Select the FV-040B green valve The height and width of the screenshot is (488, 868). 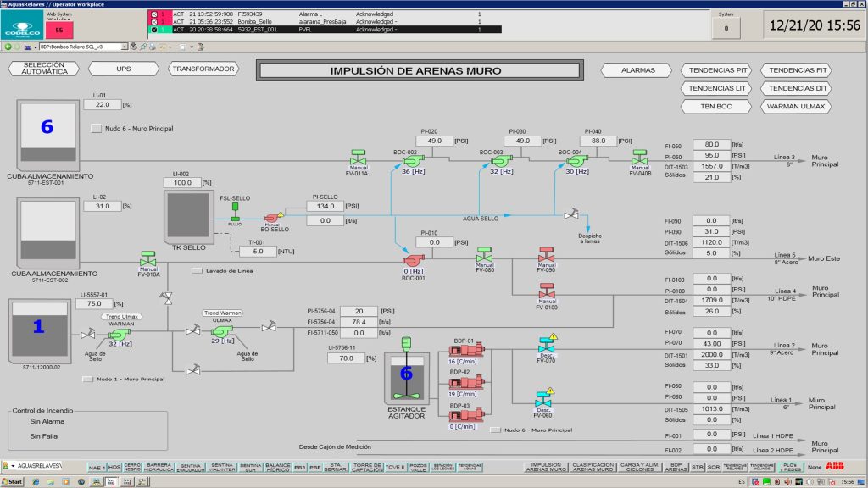pyautogui.click(x=639, y=159)
